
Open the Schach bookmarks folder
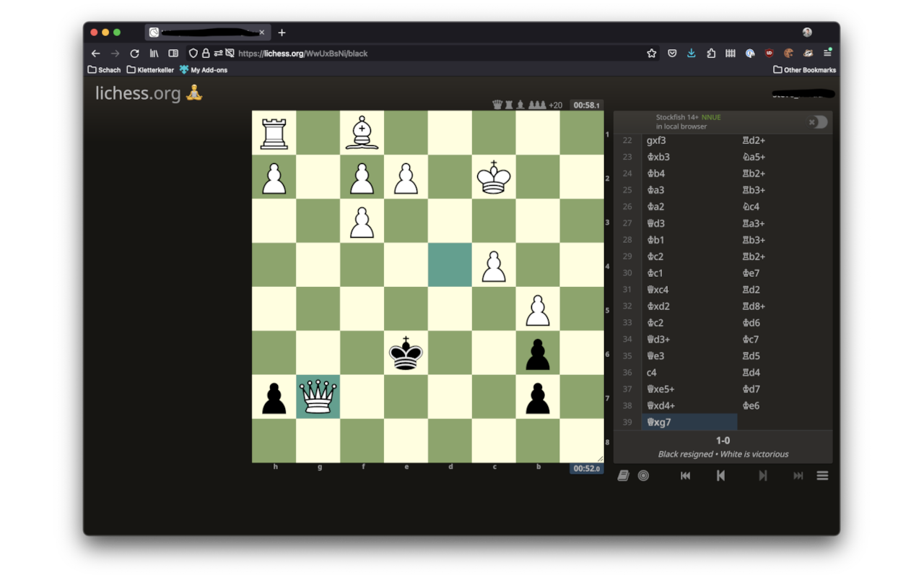coord(104,70)
